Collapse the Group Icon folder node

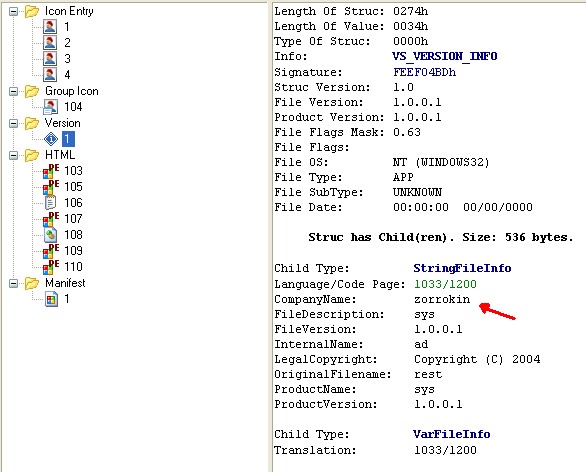point(13,91)
